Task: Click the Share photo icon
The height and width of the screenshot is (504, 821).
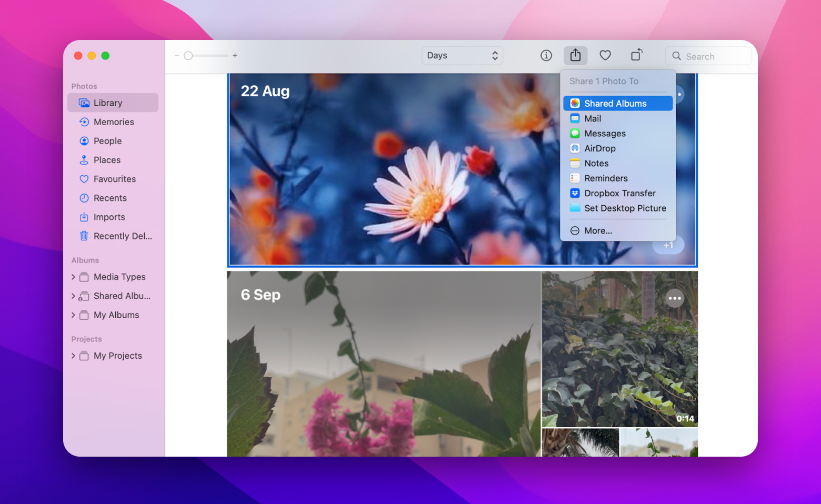Action: [575, 55]
